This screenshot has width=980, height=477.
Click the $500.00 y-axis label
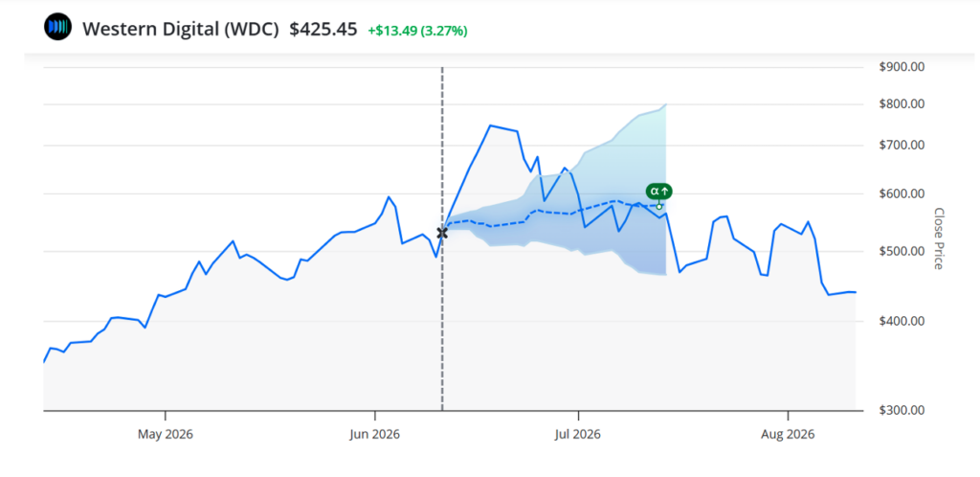point(902,251)
